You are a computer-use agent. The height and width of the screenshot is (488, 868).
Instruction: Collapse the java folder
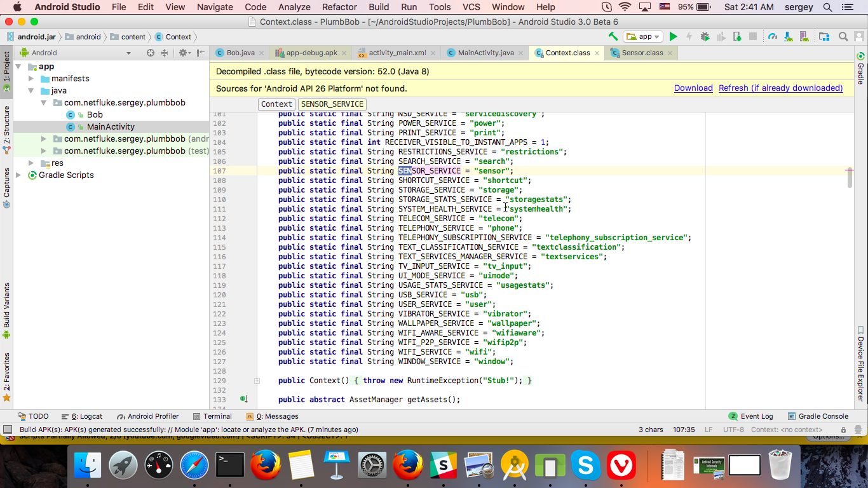pos(31,90)
